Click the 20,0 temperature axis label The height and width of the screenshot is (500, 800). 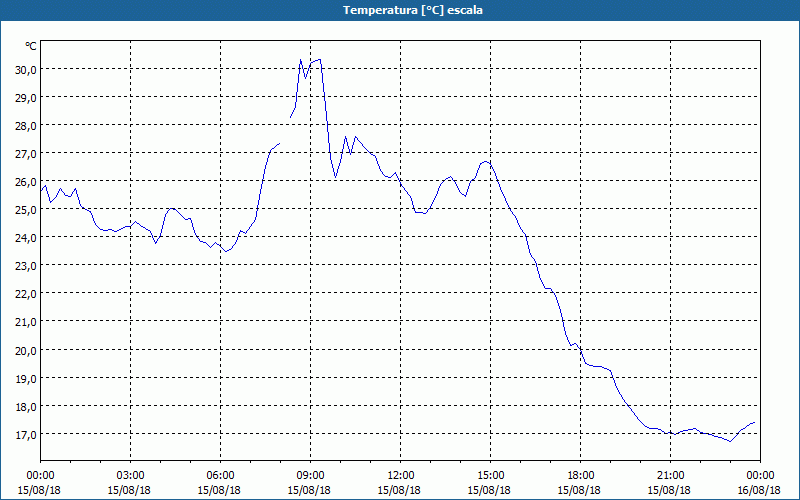(26, 351)
